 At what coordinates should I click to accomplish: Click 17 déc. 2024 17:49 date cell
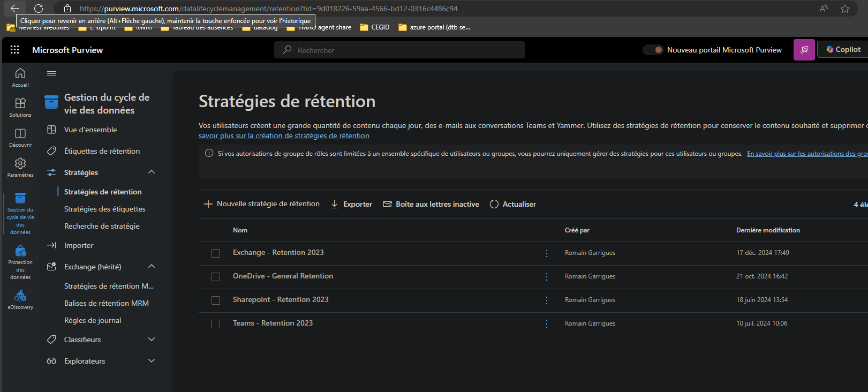pyautogui.click(x=763, y=253)
